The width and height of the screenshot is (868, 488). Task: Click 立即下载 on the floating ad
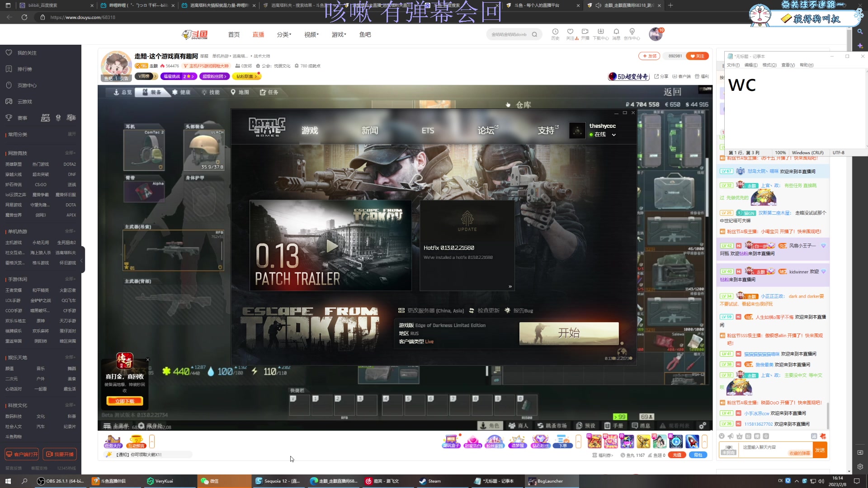[x=125, y=401]
